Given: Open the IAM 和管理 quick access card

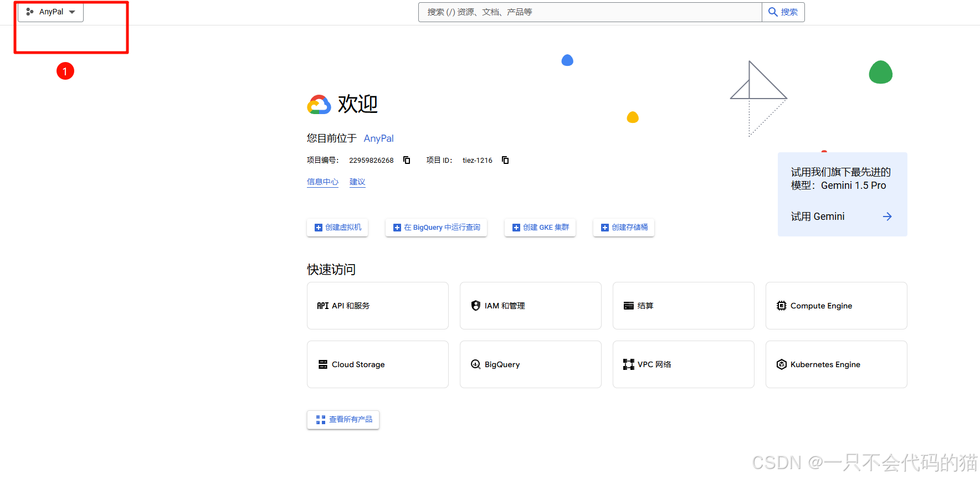Looking at the screenshot, I should 531,306.
